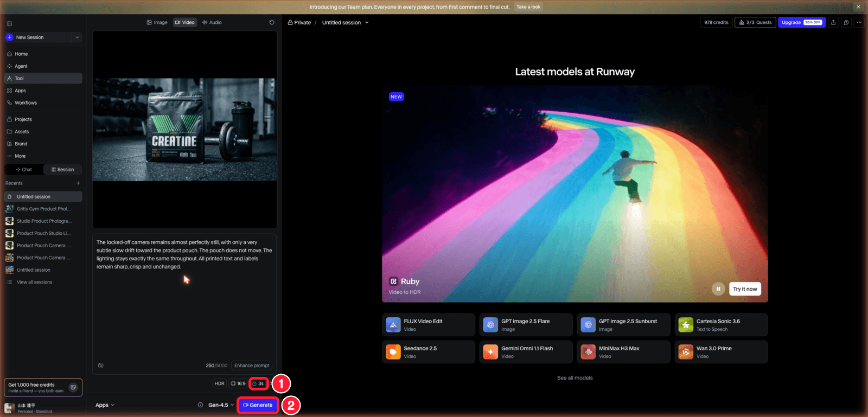This screenshot has width=868, height=417.
Task: Go to Assets in the sidebar
Action: click(43, 132)
